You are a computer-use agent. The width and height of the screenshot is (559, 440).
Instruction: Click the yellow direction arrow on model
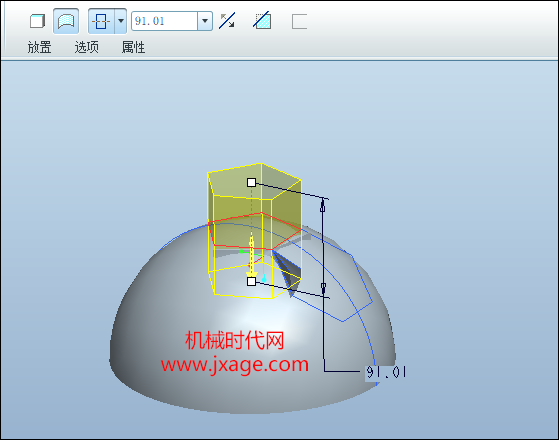(252, 257)
